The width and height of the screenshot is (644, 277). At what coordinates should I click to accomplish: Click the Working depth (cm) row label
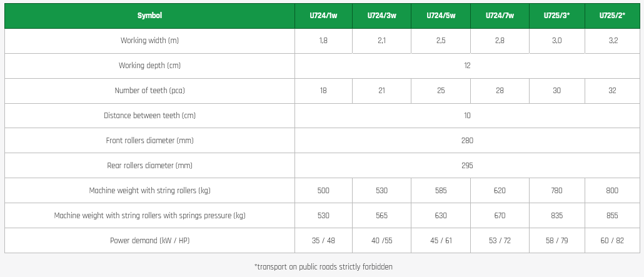coord(149,66)
